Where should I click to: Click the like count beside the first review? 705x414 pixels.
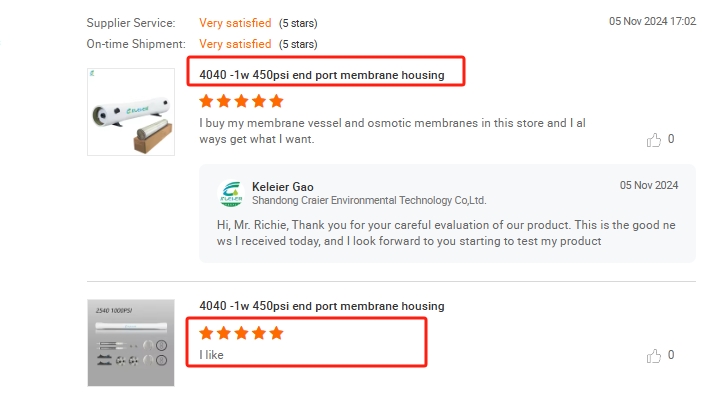pos(670,140)
